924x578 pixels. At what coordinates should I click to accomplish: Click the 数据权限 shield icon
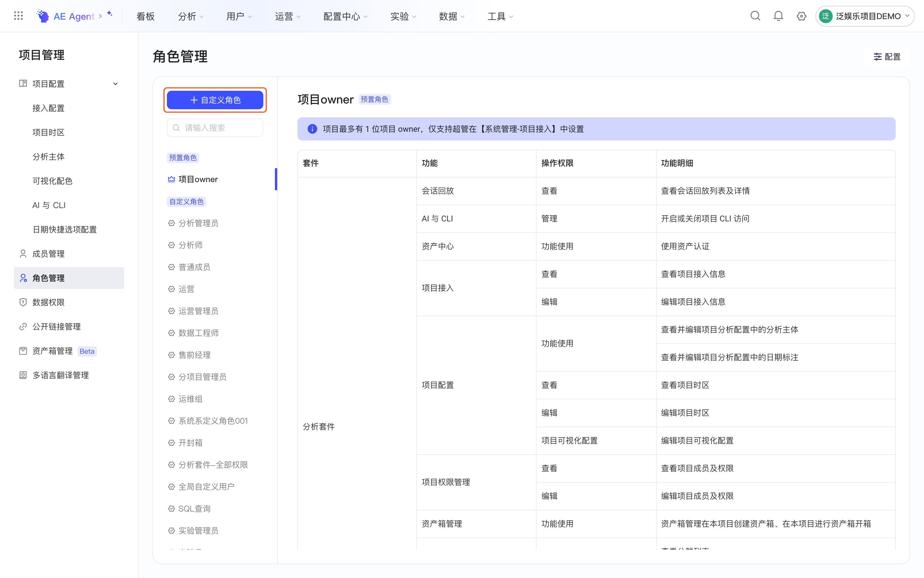pyautogui.click(x=23, y=302)
